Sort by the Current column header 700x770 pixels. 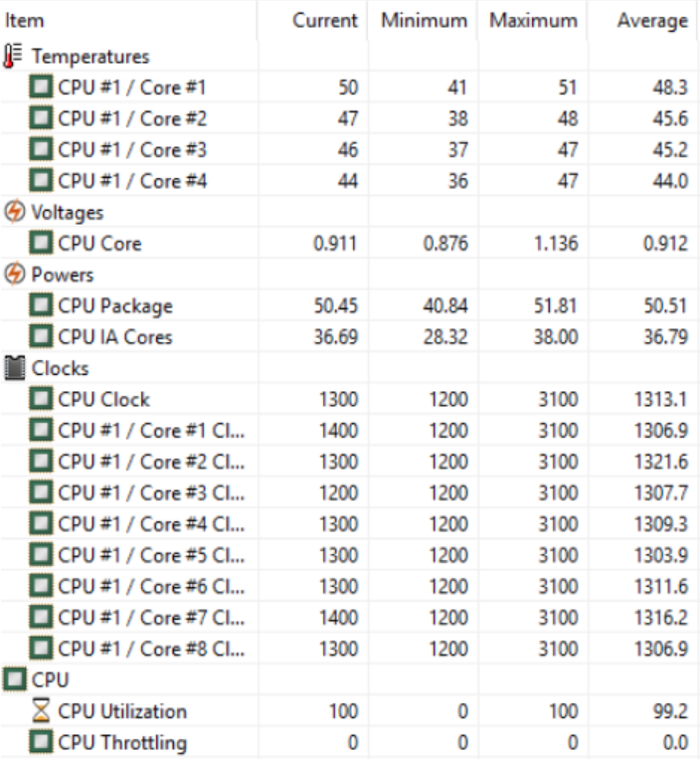[x=324, y=20]
